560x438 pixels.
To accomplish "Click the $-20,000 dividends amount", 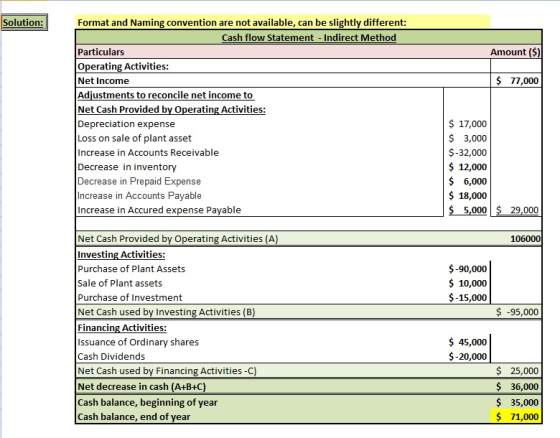I will tap(468, 356).
